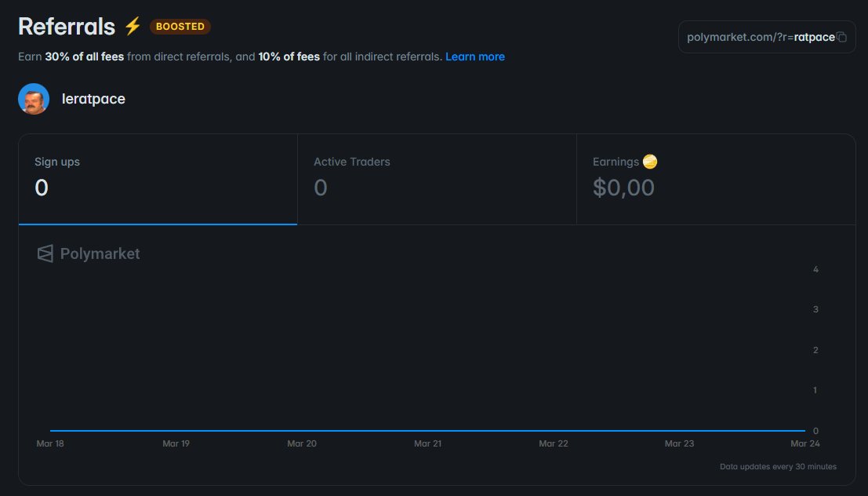
Task: Click the Mar 21 axis label
Action: point(427,443)
